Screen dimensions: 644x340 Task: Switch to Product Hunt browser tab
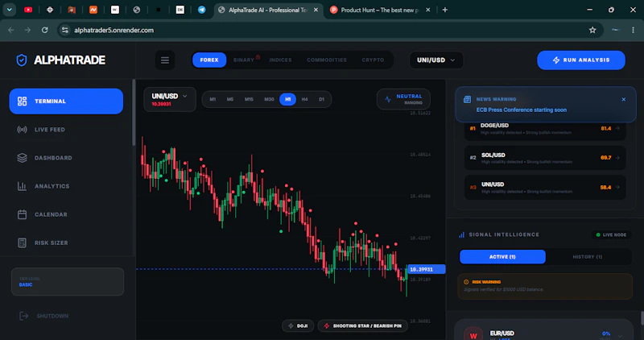point(380,10)
